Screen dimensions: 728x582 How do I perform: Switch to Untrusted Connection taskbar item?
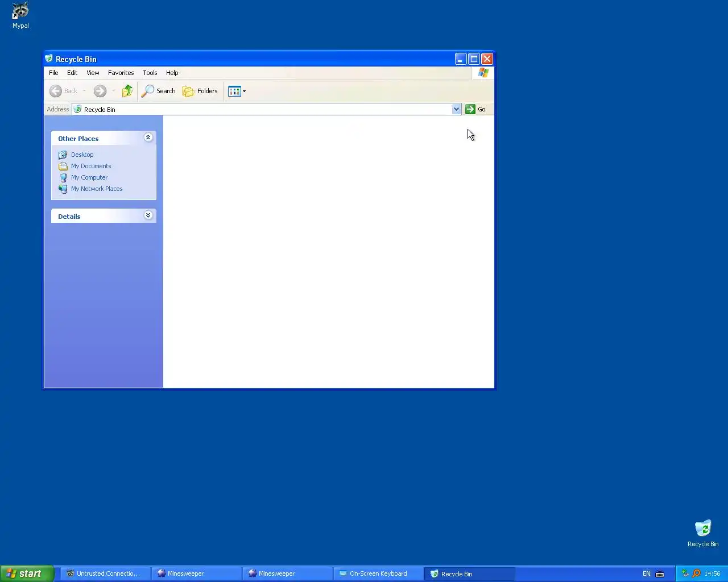(105, 573)
